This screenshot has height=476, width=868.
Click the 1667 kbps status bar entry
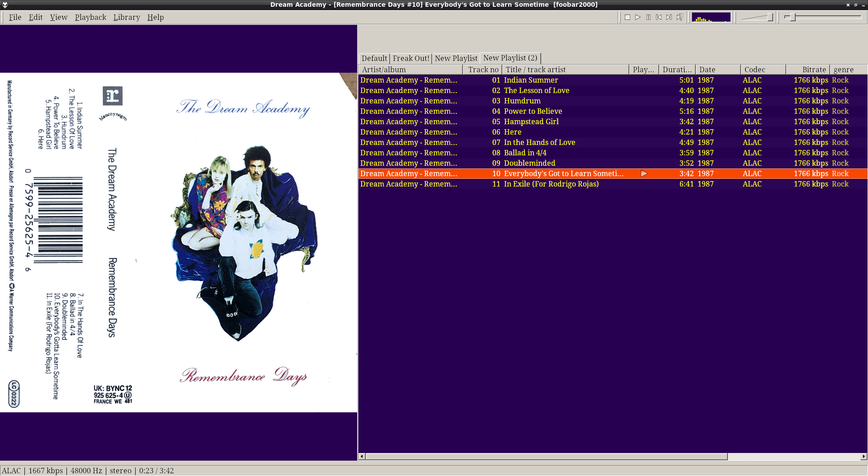(46, 471)
